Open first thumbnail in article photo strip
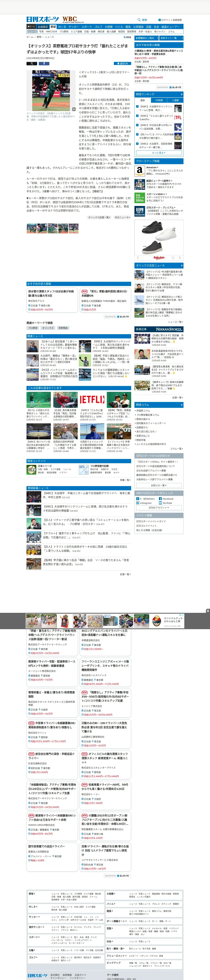This screenshot has height=980, width=210. click(x=32, y=228)
